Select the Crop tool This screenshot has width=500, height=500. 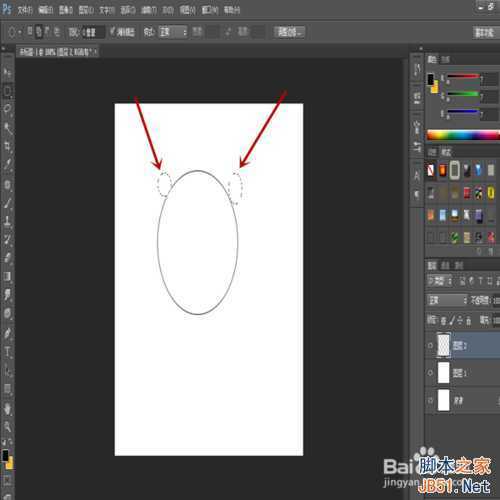[x=7, y=146]
